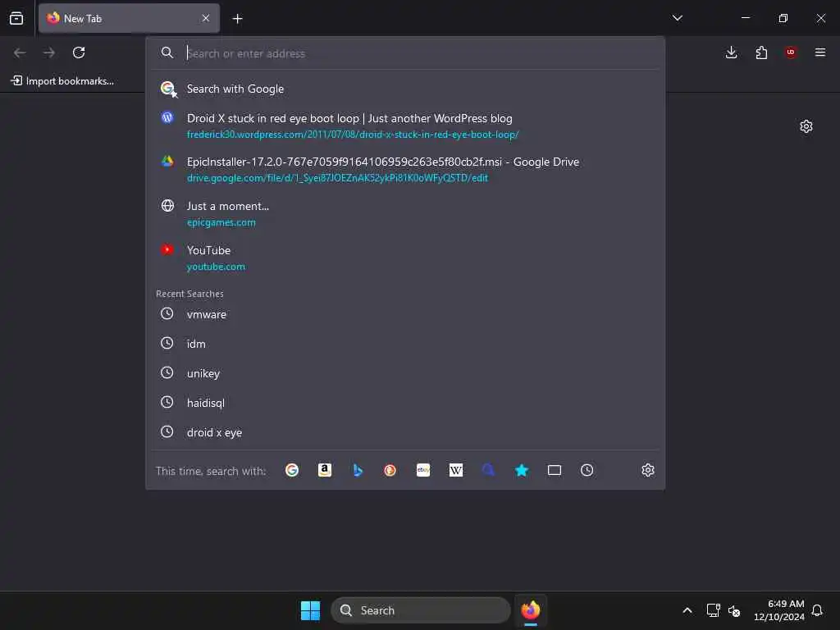Open Windows Start menu

point(310,610)
